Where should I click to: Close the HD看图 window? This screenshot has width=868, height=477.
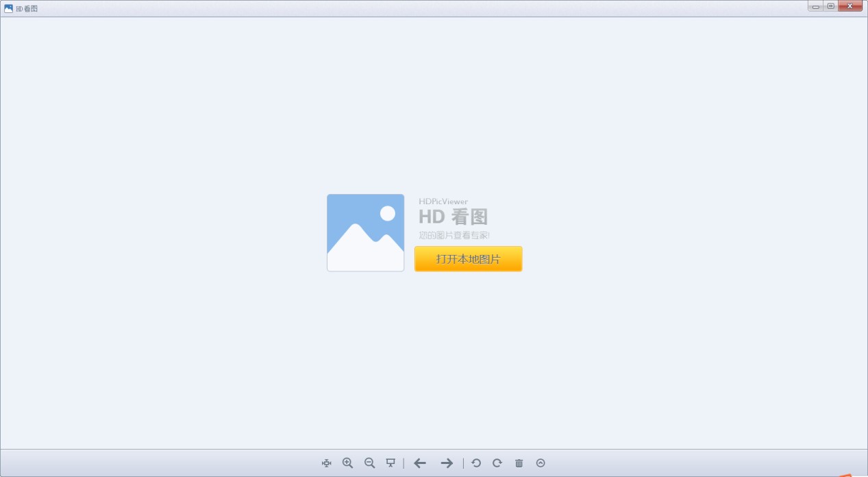850,6
